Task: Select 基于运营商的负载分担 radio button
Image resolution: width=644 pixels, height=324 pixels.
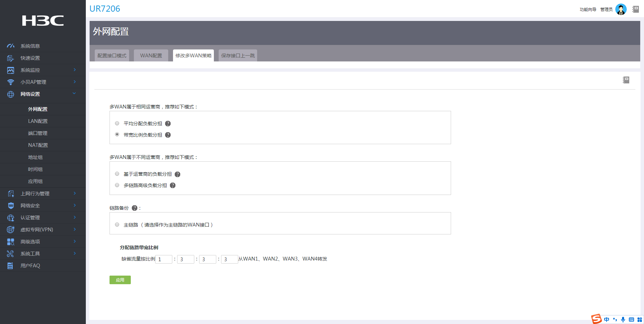Action: pyautogui.click(x=117, y=174)
